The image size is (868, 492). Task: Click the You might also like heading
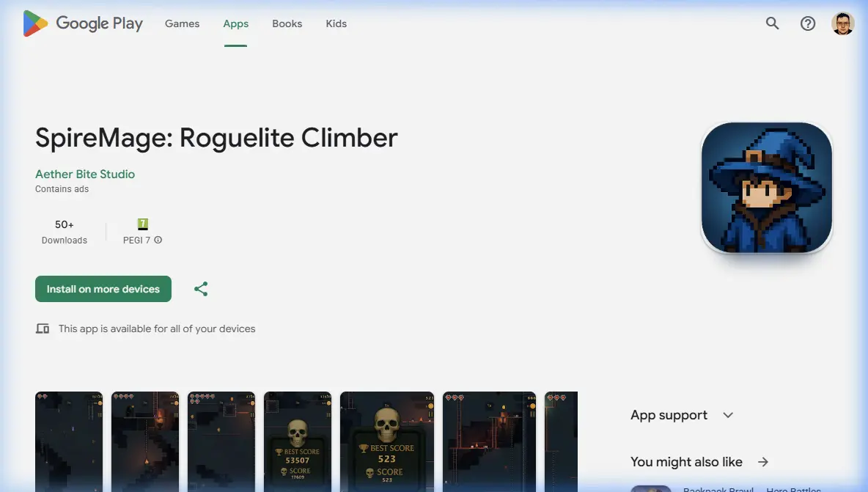pos(686,461)
